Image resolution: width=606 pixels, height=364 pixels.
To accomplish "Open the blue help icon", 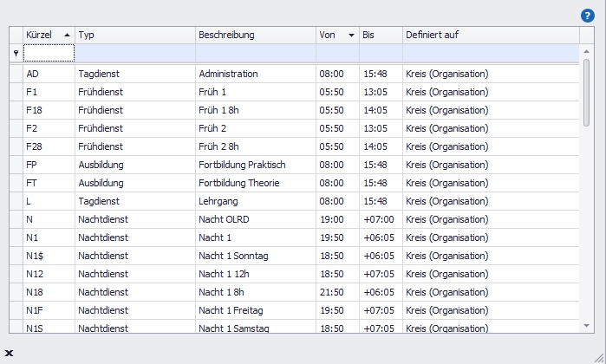I will [587, 16].
